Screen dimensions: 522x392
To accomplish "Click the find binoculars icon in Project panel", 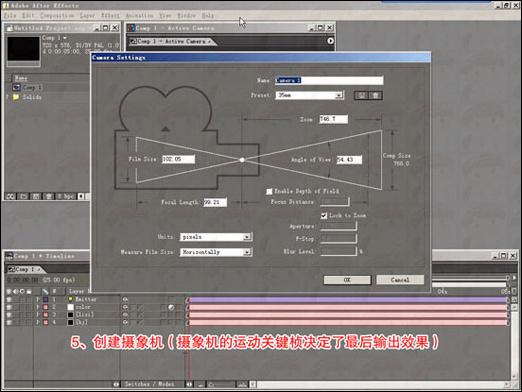I will point(10,196).
